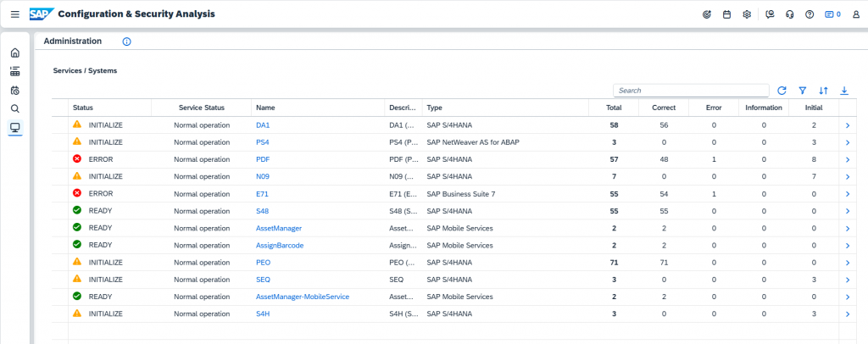Open the scheduled calendar sidebar icon
The width and height of the screenshot is (868, 344).
(x=15, y=90)
